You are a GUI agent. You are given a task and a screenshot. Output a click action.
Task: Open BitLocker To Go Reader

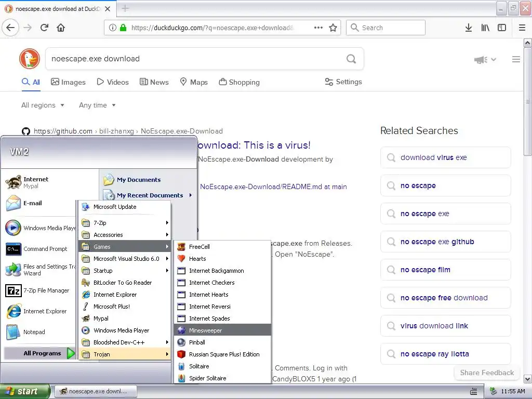coord(125,282)
